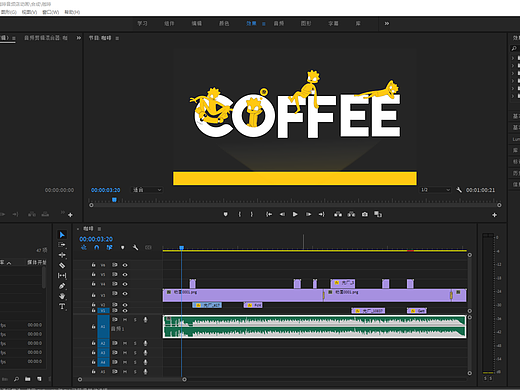
Task: Toggle A1 track targeting
Action: (x=103, y=327)
